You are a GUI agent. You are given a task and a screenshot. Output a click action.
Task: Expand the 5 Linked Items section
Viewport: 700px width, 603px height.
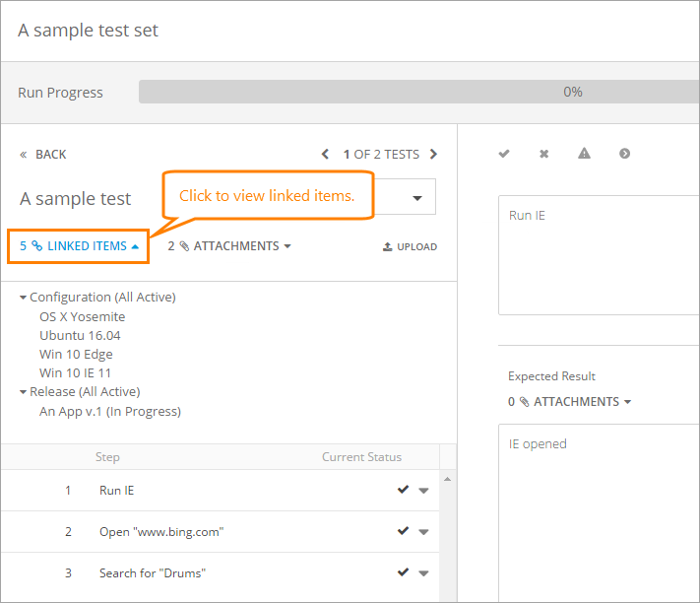tap(79, 246)
